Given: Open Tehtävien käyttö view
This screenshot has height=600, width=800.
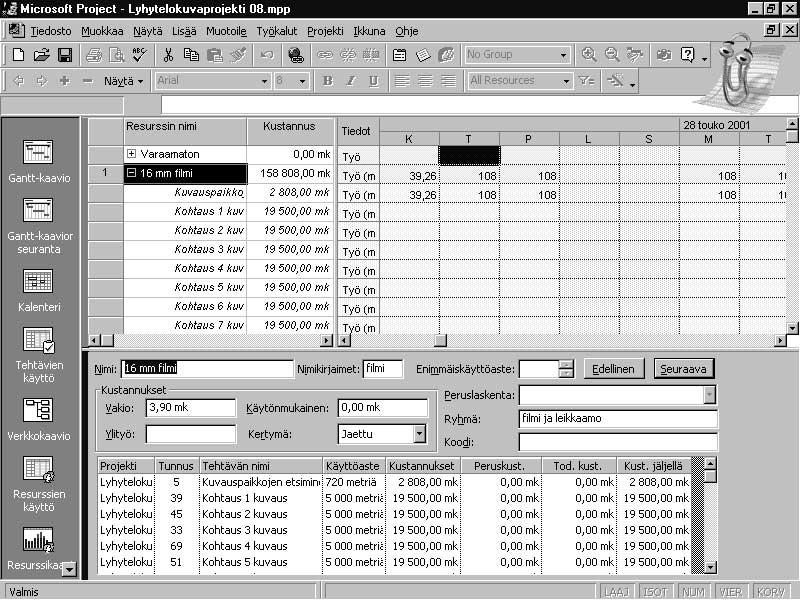Looking at the screenshot, I should [39, 355].
